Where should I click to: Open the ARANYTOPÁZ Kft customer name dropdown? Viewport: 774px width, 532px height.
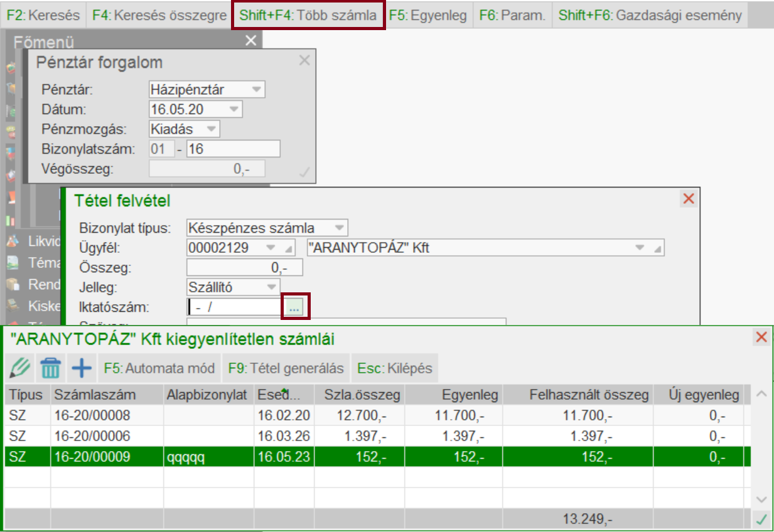(x=640, y=248)
